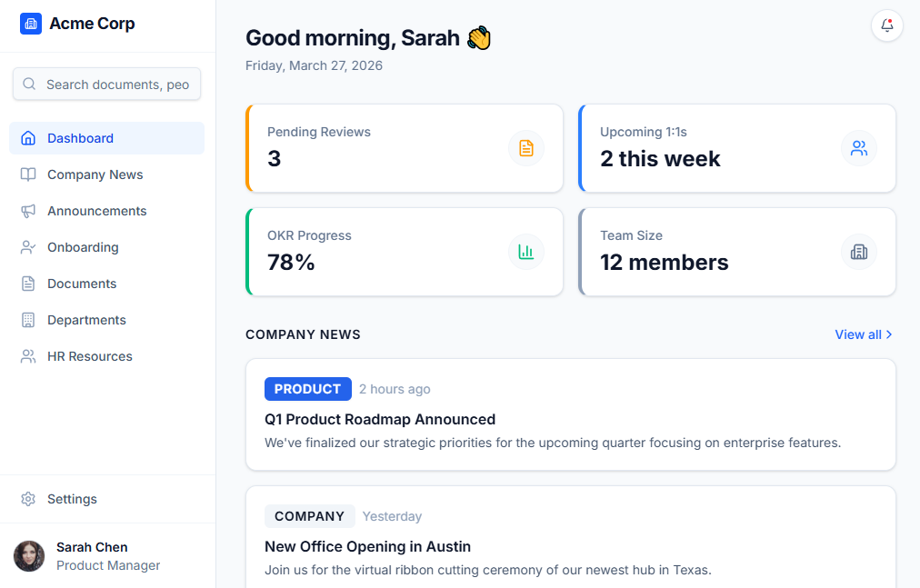Click the Upcoming 1:1s people icon
Screen dimensions: 920x588
tap(859, 147)
